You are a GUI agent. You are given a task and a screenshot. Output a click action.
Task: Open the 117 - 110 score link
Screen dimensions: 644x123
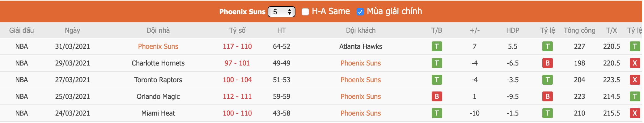(237, 46)
